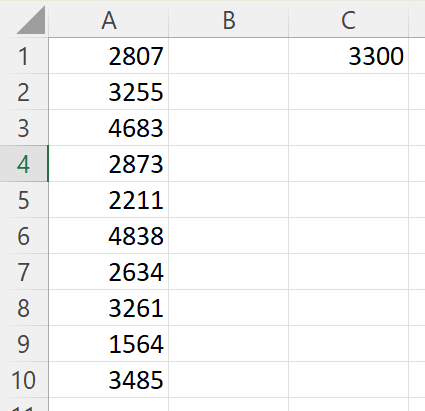Screen dimensions: 425x411
Task: Click cell containing 1564
Action: tap(109, 344)
